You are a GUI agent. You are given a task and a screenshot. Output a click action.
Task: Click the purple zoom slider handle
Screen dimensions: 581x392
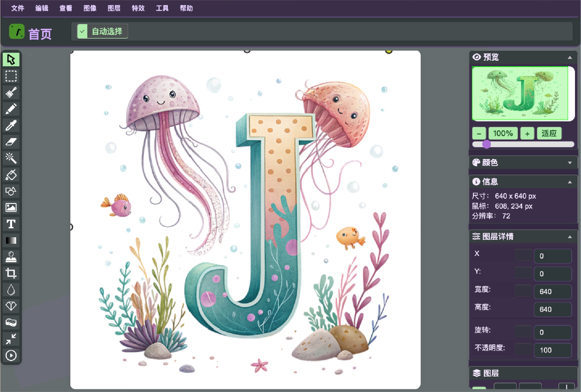(486, 144)
